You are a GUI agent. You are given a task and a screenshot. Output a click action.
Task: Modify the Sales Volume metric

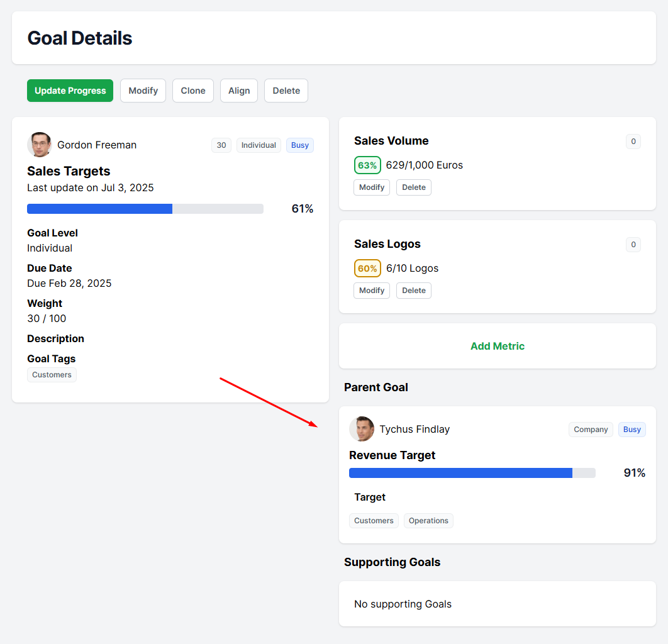point(372,187)
